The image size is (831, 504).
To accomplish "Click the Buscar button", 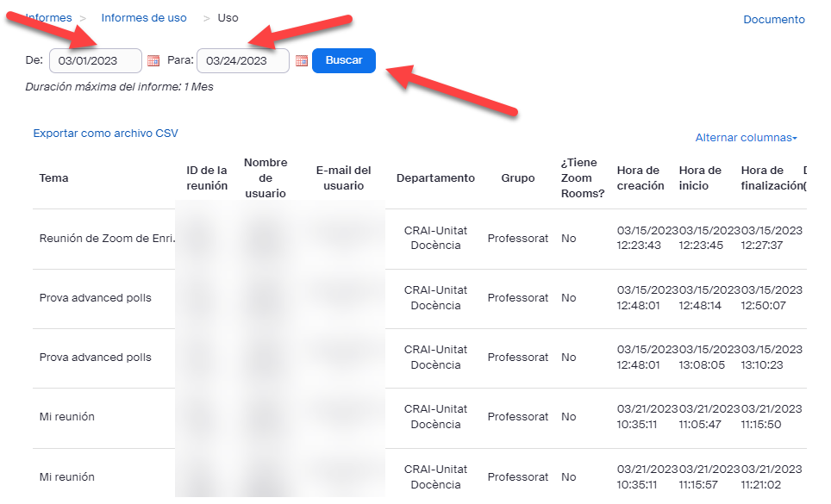I will [343, 60].
